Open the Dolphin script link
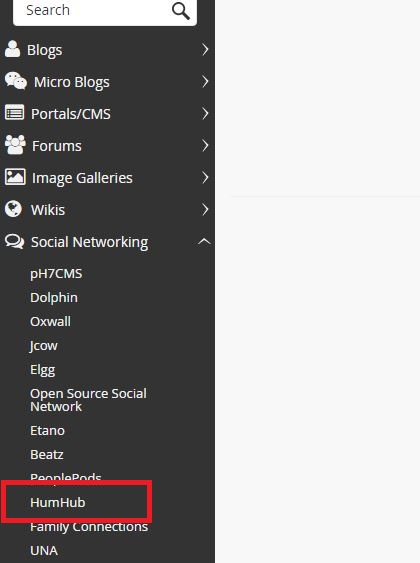The width and height of the screenshot is (420, 563). (x=54, y=298)
